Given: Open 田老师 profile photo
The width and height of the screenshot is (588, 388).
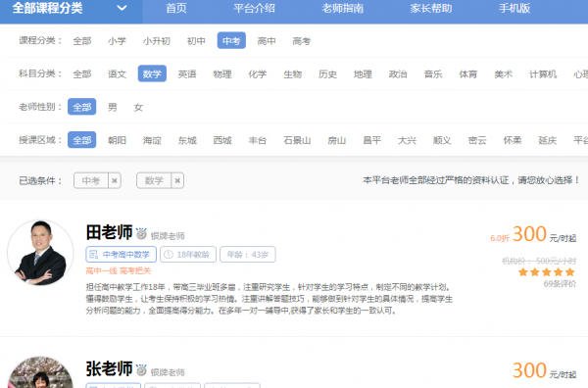Looking at the screenshot, I should (40, 253).
